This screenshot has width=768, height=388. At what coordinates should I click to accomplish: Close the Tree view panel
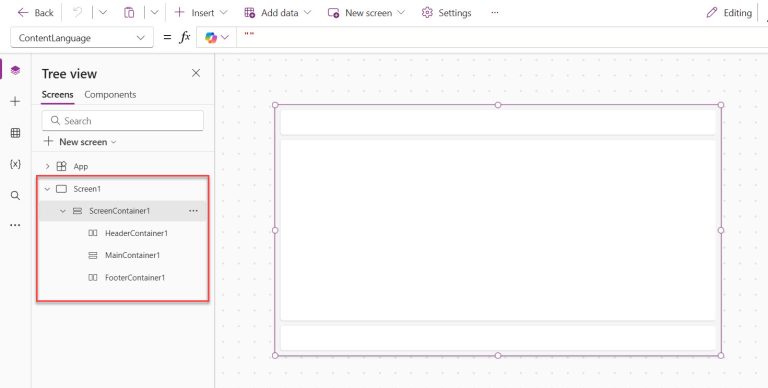(196, 73)
